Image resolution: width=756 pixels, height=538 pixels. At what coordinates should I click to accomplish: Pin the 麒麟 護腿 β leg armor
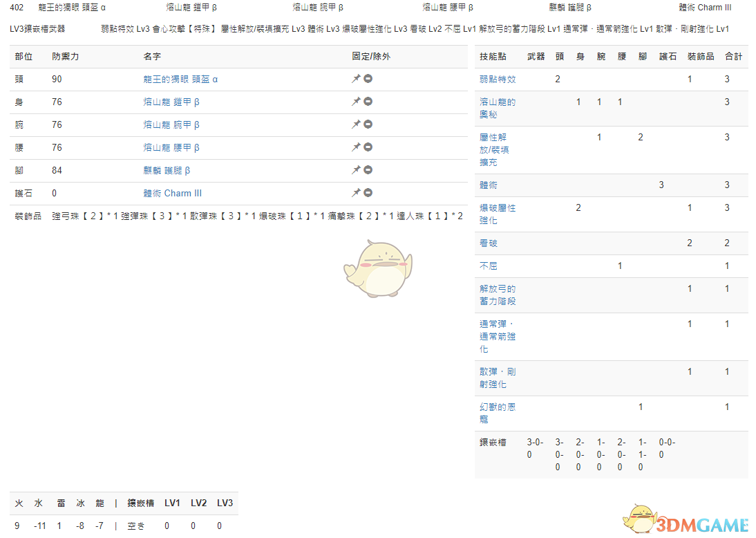356,170
